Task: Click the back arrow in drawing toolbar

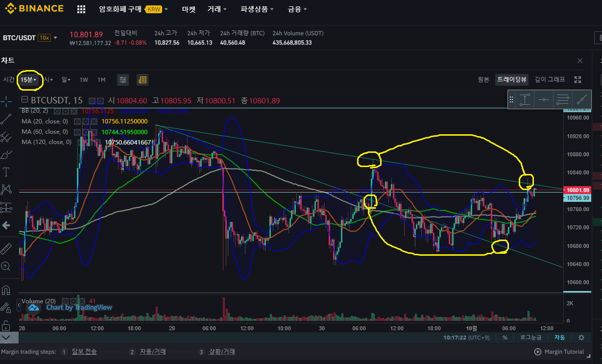Action: point(6,225)
